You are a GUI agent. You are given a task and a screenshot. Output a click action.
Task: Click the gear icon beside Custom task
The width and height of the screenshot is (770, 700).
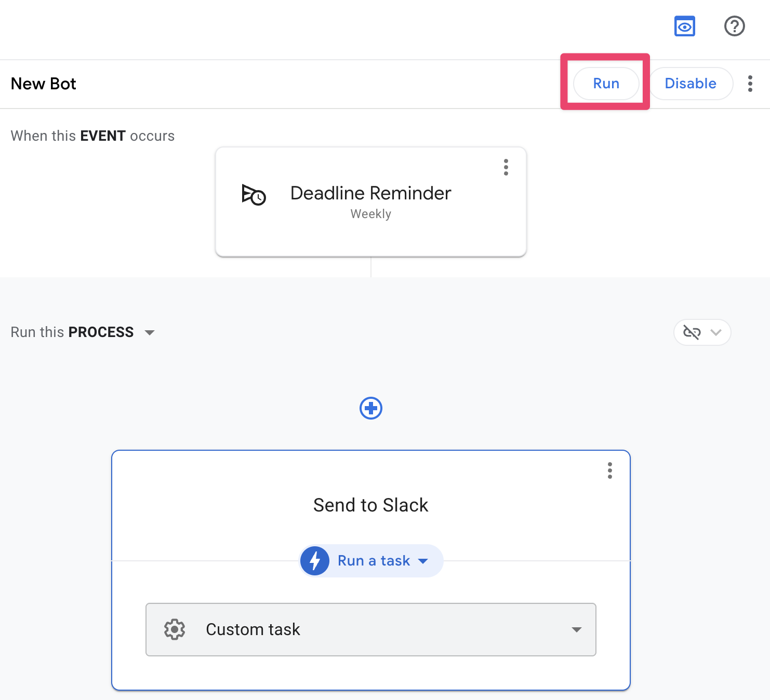pyautogui.click(x=175, y=629)
